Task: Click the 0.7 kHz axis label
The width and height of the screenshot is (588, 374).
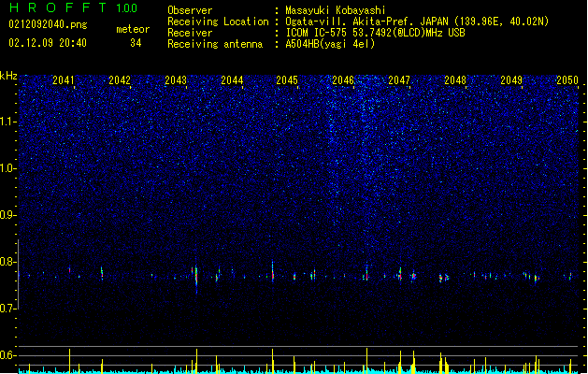Action: (8, 309)
